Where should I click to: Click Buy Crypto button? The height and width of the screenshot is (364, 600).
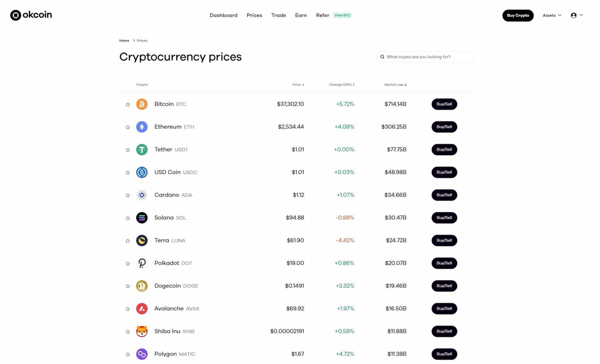[x=518, y=15]
